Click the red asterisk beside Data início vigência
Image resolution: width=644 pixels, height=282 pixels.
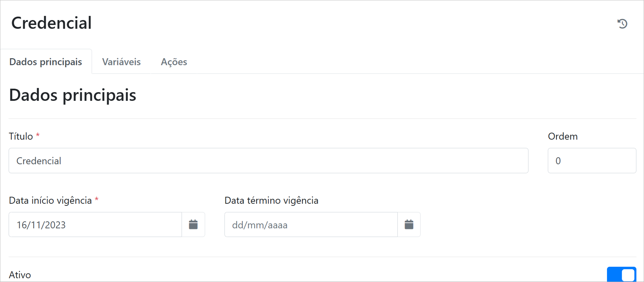[x=97, y=199]
